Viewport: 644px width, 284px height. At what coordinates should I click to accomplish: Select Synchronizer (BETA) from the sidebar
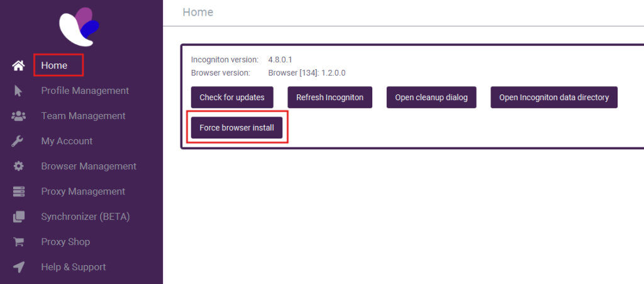click(x=85, y=217)
